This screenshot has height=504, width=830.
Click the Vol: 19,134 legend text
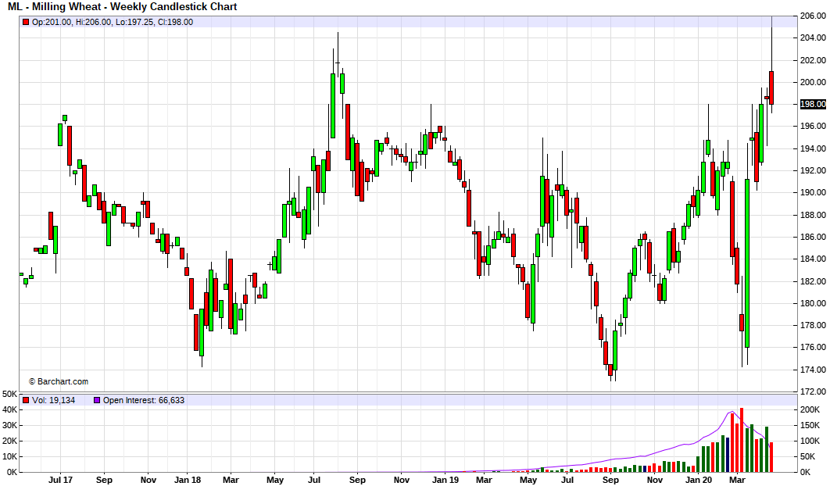point(54,400)
